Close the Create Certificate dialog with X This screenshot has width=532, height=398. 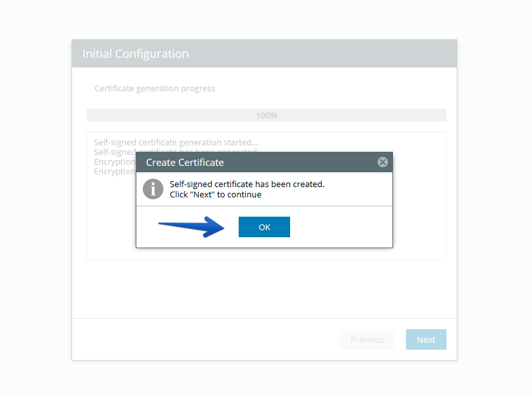click(382, 162)
